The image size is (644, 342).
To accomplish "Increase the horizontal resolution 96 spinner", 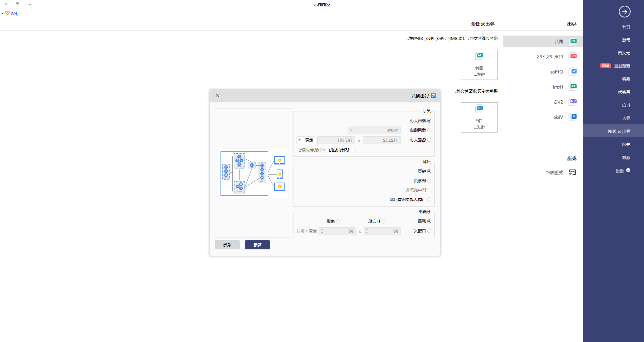I will tap(366, 230).
